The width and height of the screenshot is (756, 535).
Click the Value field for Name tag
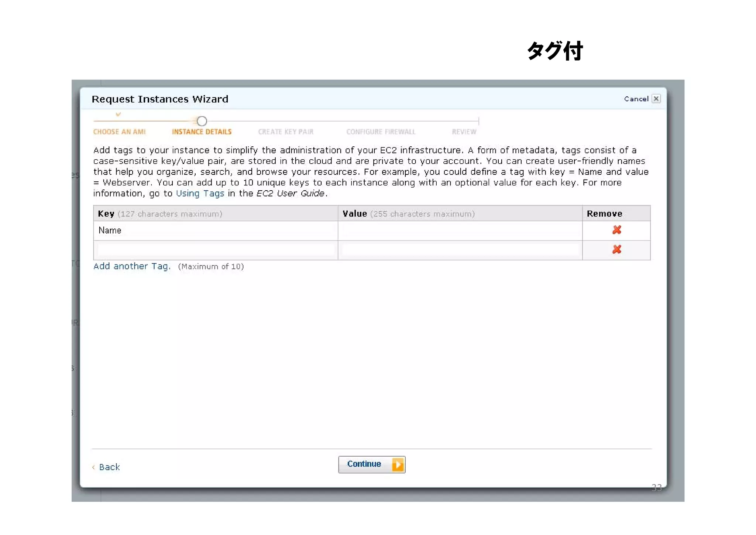coord(460,231)
